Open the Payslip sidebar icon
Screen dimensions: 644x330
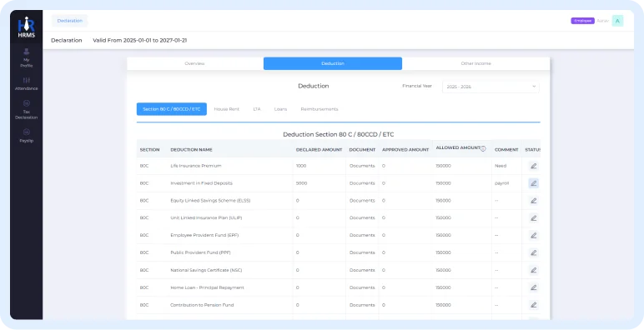click(27, 136)
